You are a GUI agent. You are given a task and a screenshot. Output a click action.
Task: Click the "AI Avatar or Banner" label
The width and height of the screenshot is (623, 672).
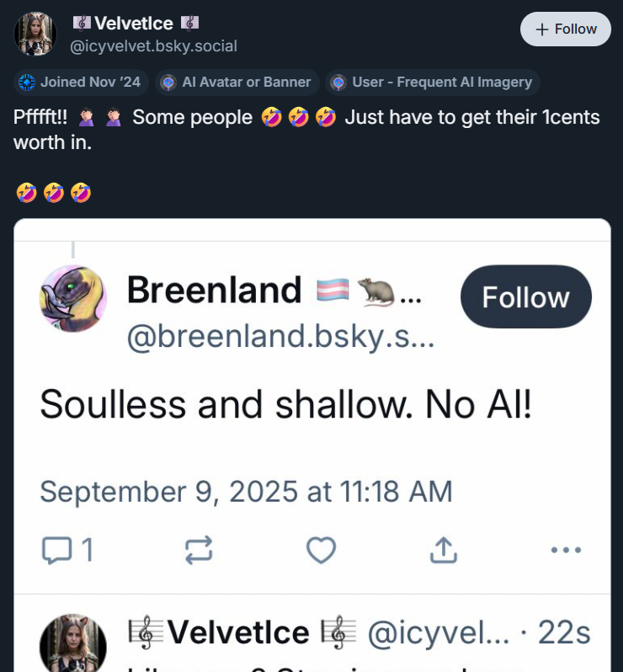(237, 83)
